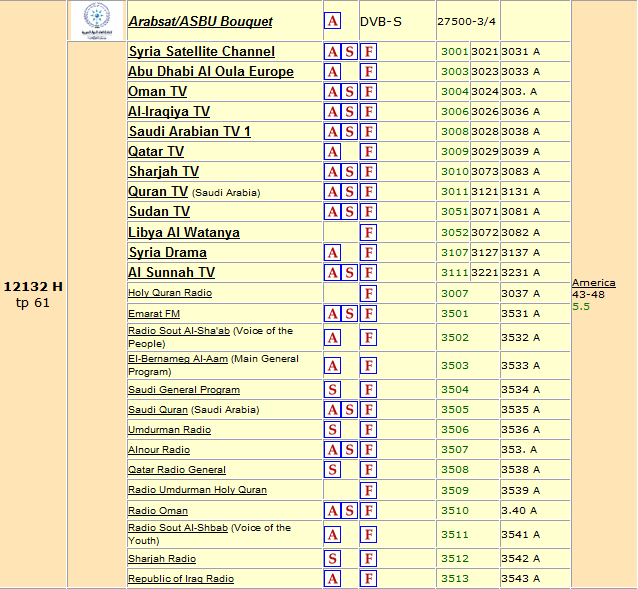Select the DVB-S system text
Screen dimensions: 638x589
tap(381, 21)
